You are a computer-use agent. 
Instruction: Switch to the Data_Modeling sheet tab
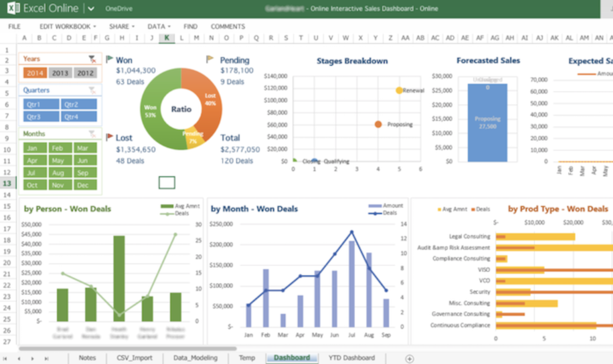[195, 358]
